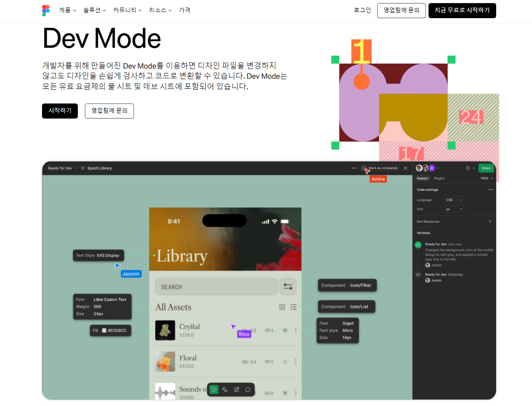Open the 100% zoom dropdown
The image size is (532, 406).
click(x=486, y=178)
